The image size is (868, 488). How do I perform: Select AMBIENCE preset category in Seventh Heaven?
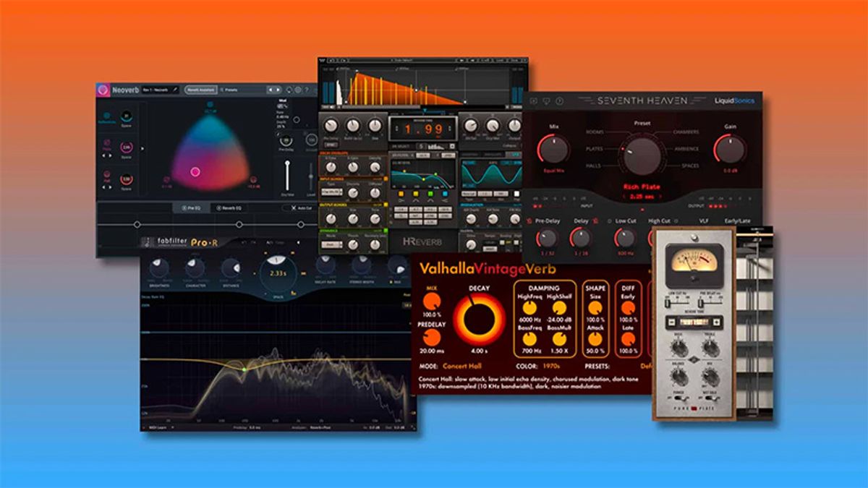pos(687,149)
